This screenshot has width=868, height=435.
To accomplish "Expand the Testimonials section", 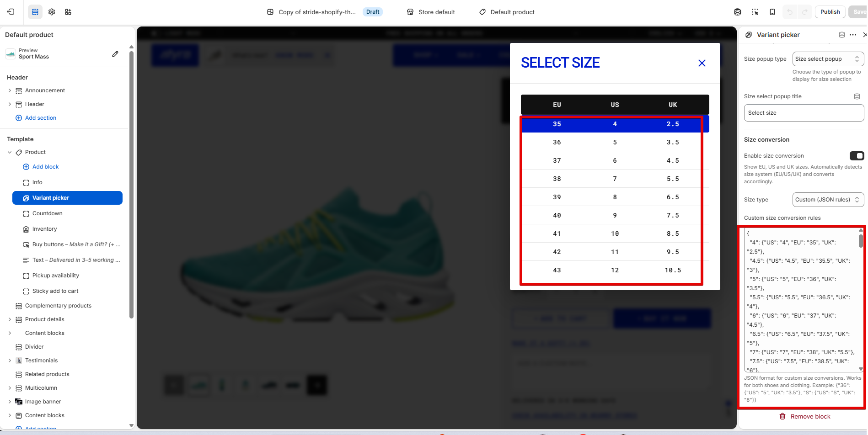I will pos(10,361).
